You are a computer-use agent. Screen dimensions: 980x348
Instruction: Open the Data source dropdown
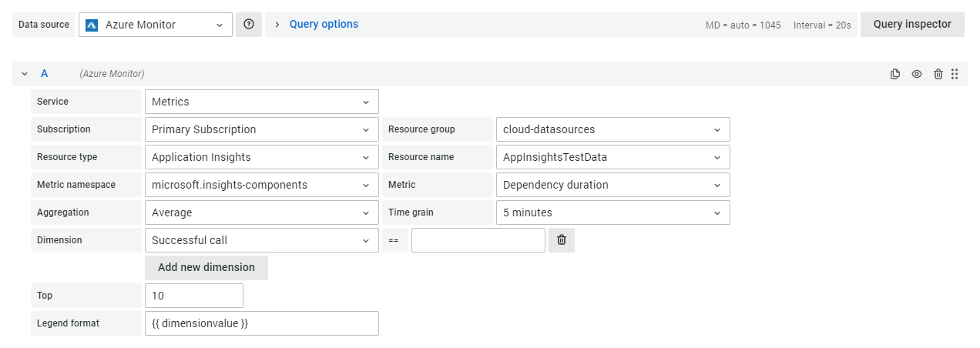point(156,25)
